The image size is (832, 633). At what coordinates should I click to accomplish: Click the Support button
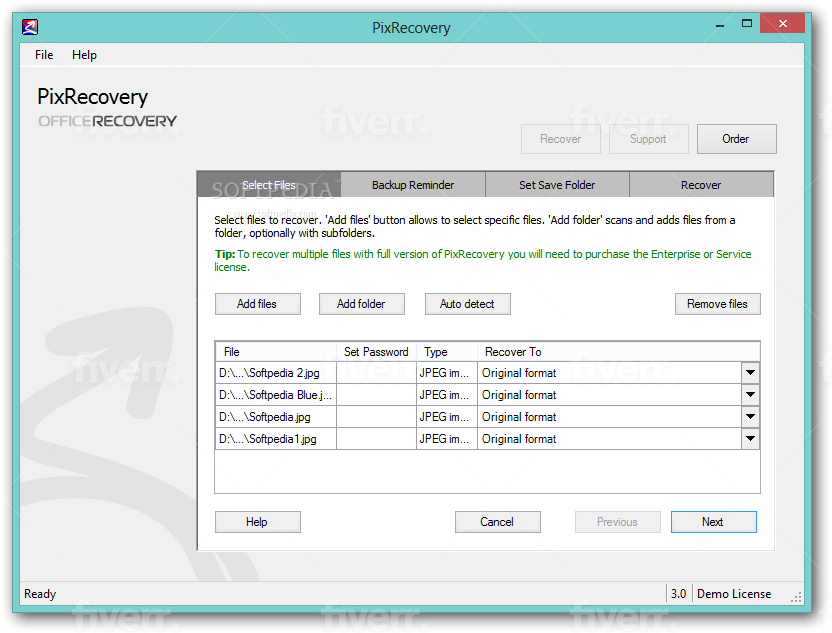[648, 139]
